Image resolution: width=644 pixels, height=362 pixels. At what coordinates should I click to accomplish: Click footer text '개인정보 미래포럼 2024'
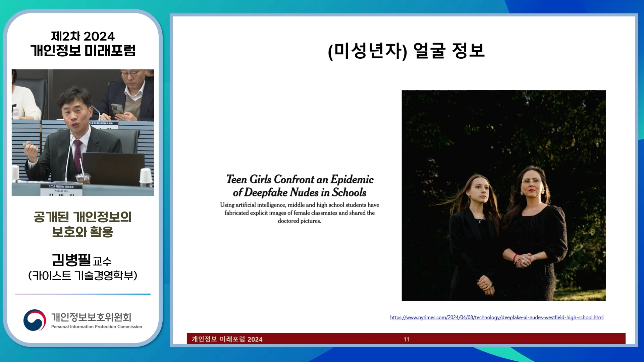pyautogui.click(x=227, y=339)
